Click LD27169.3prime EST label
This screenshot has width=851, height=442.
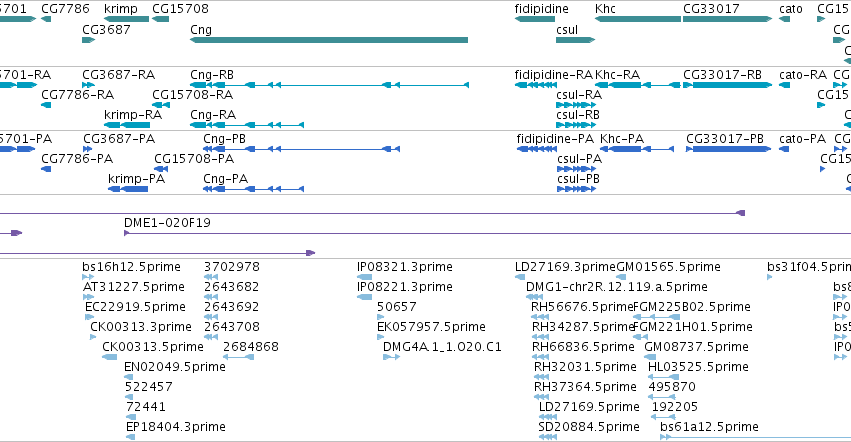565,267
